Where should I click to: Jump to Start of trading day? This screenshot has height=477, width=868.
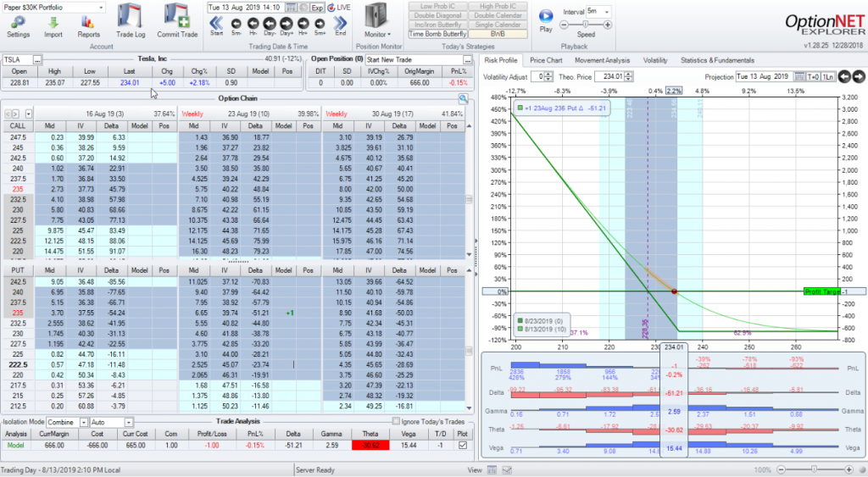(216, 25)
